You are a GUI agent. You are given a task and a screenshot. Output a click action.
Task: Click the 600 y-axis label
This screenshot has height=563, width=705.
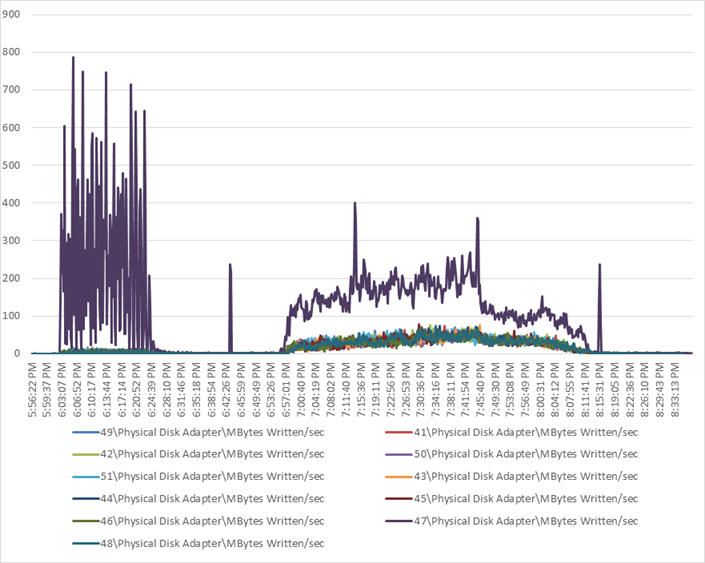coord(11,127)
